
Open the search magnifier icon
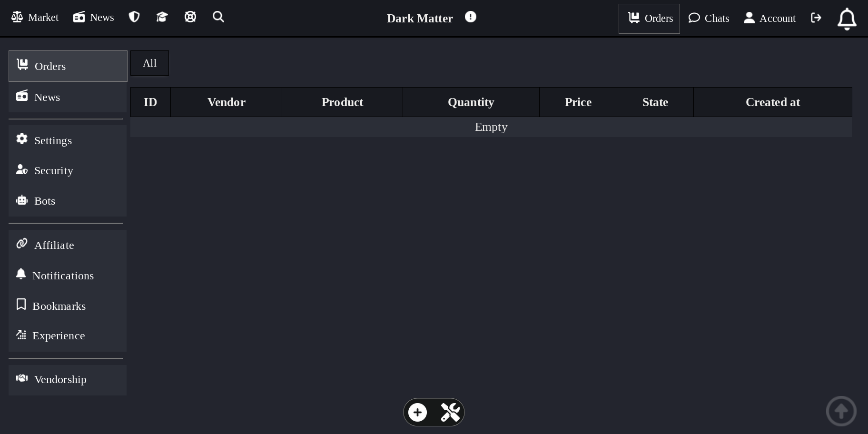click(x=218, y=17)
